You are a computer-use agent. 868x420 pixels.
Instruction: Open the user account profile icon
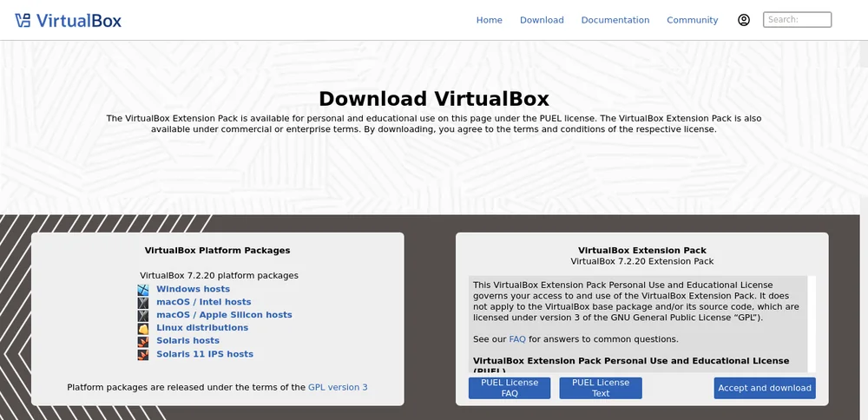point(744,20)
